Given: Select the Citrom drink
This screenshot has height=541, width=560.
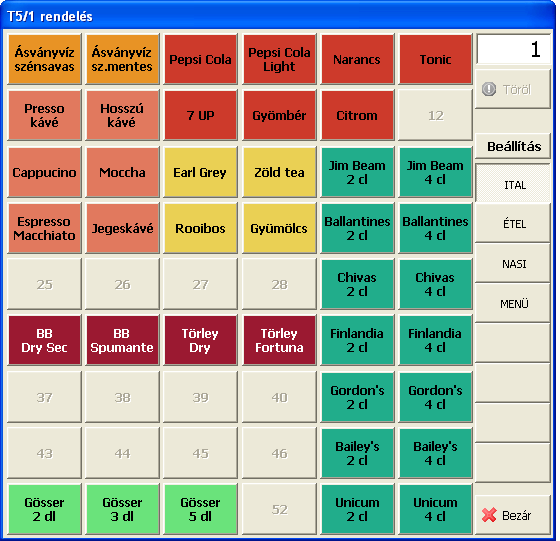Looking at the screenshot, I should coord(357,115).
